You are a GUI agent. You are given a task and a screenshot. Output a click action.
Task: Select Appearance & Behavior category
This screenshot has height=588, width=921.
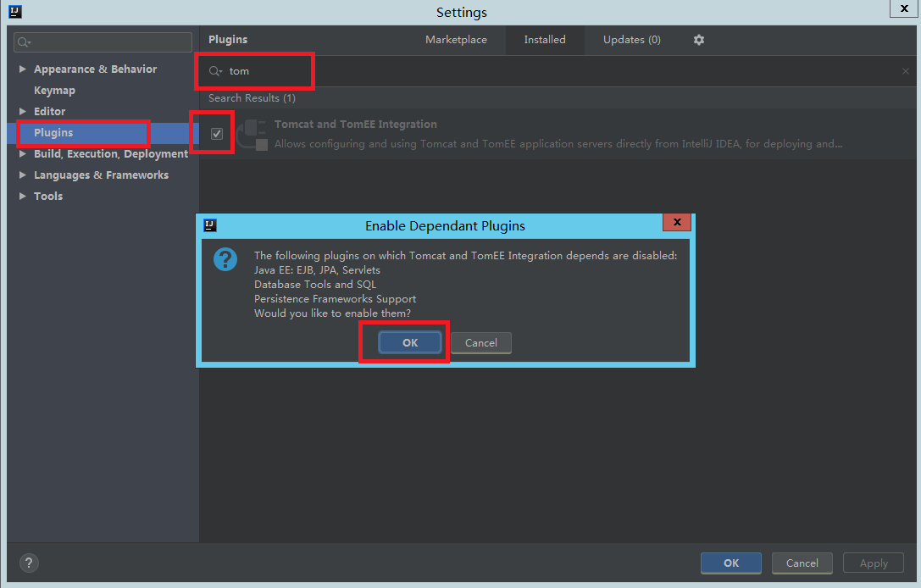95,69
